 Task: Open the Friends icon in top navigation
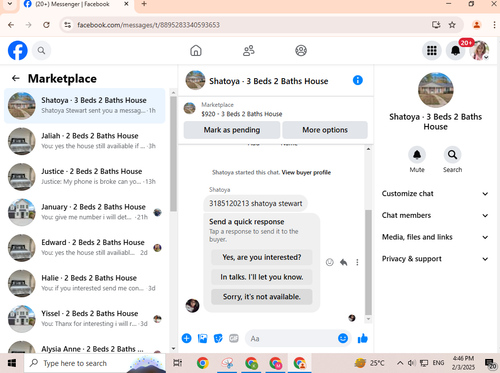249,51
